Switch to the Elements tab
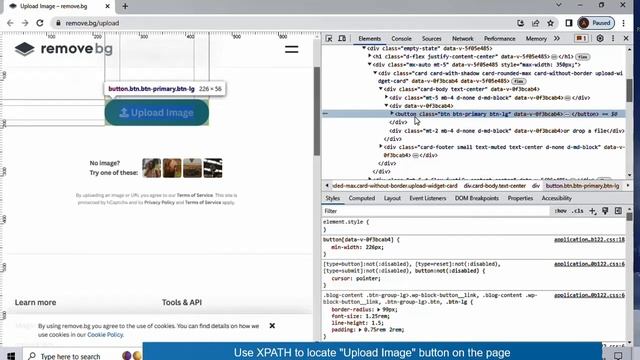 [369, 39]
